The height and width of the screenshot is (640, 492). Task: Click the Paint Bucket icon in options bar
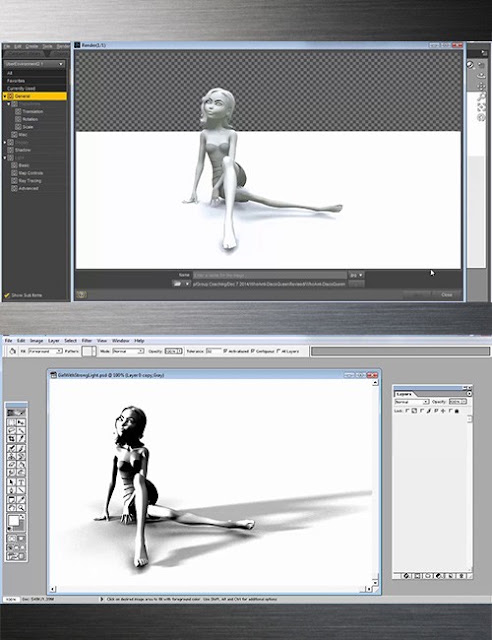click(x=12, y=351)
